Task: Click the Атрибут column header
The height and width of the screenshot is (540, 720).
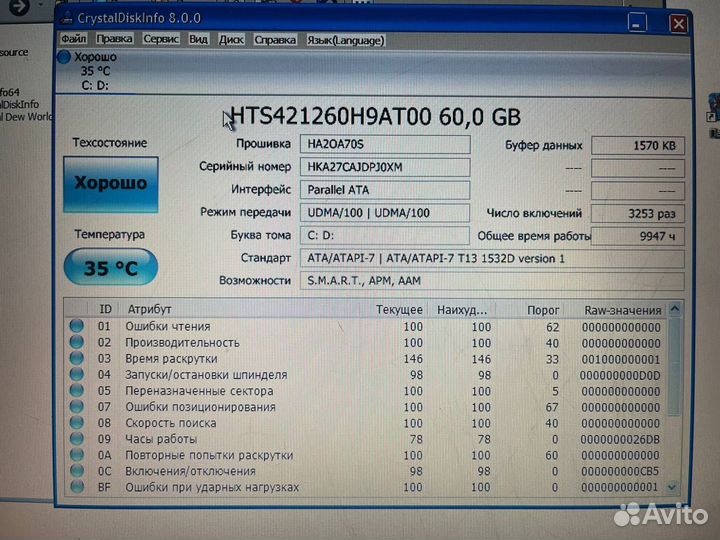Action: click(150, 309)
